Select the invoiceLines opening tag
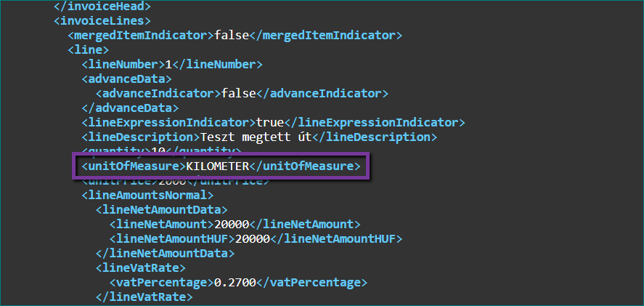The height and width of the screenshot is (306, 644). point(102,20)
